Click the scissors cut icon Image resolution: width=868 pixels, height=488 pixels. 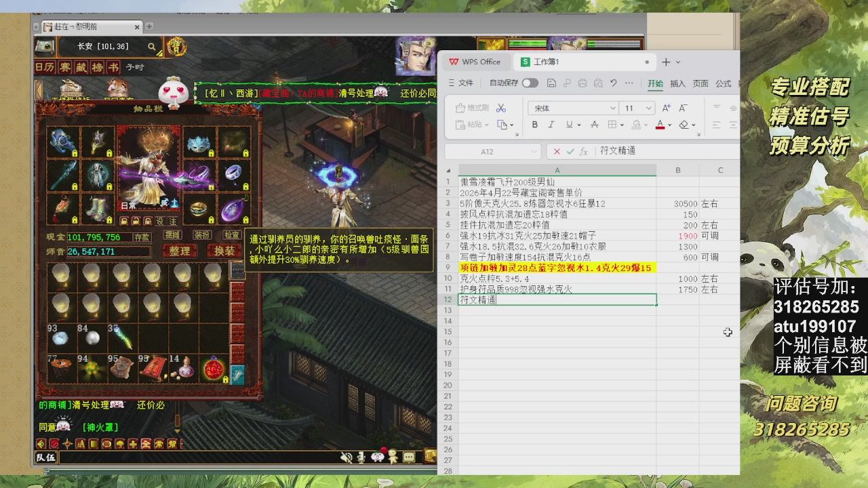click(501, 108)
